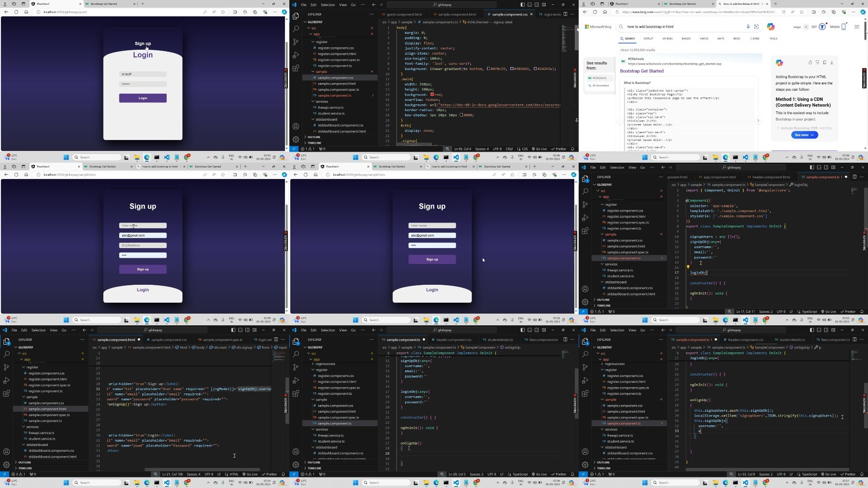Open Extensions icon in HTML editor VS Code window
Viewport: 868px width, 488px height.
click(6, 393)
